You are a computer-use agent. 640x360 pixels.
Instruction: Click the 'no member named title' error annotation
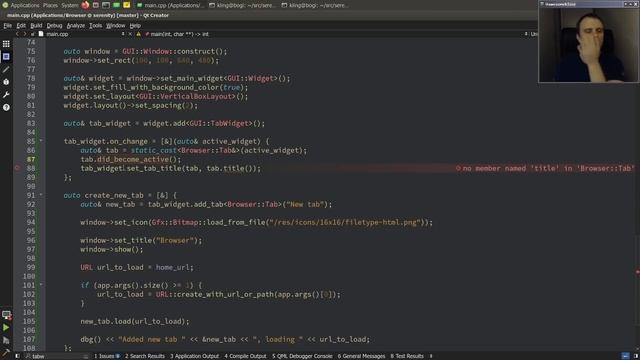(x=545, y=168)
